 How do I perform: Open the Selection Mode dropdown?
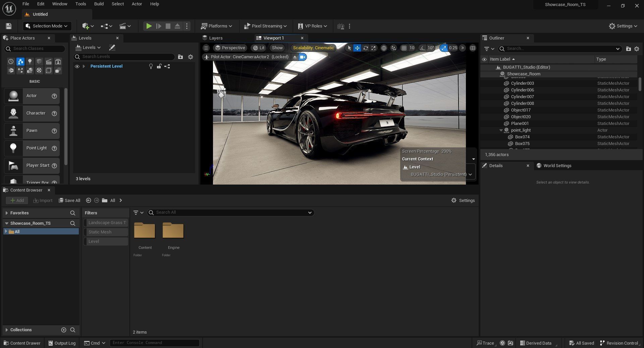point(47,26)
